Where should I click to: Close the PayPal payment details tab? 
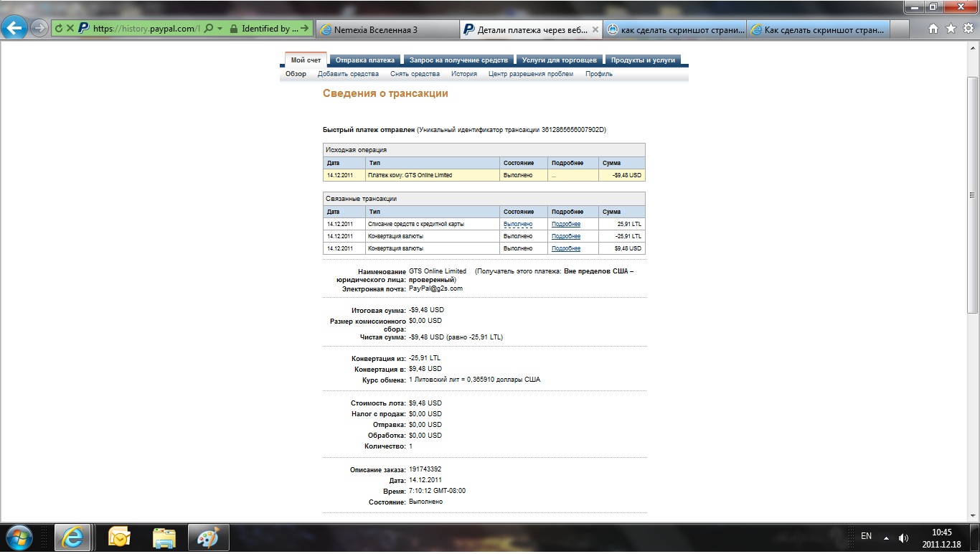point(594,29)
